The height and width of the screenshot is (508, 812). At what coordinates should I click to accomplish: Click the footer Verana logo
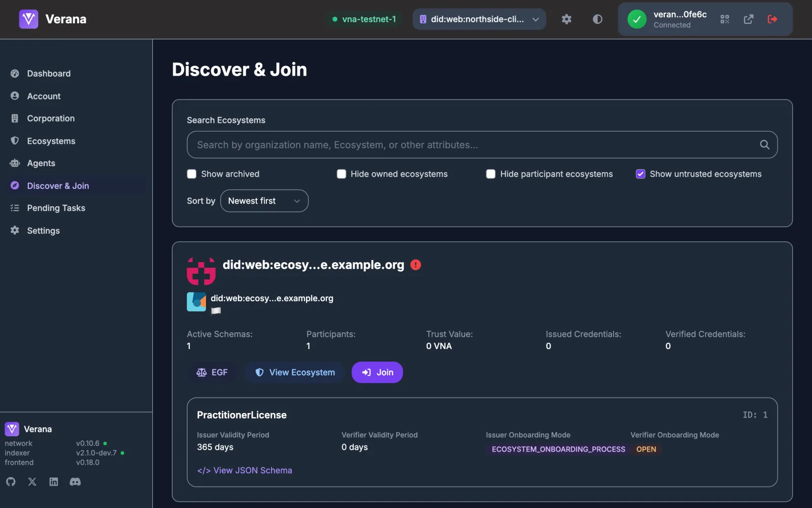pos(12,429)
